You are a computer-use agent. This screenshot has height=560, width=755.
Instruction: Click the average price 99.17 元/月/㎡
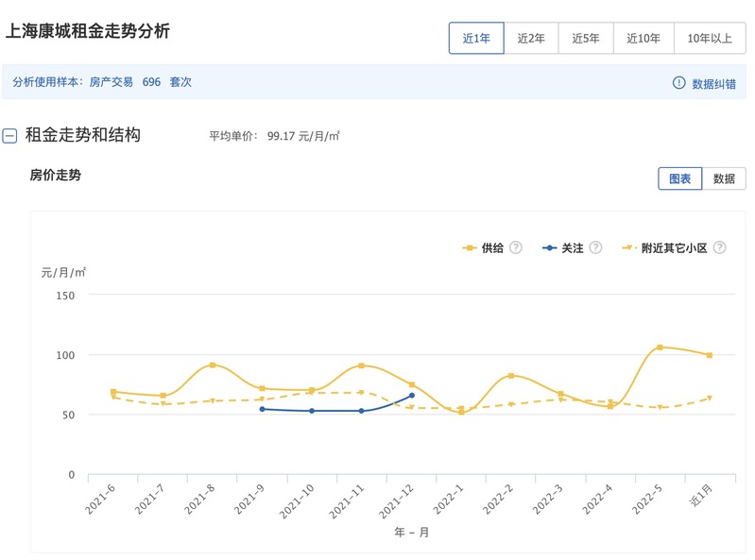click(x=303, y=136)
